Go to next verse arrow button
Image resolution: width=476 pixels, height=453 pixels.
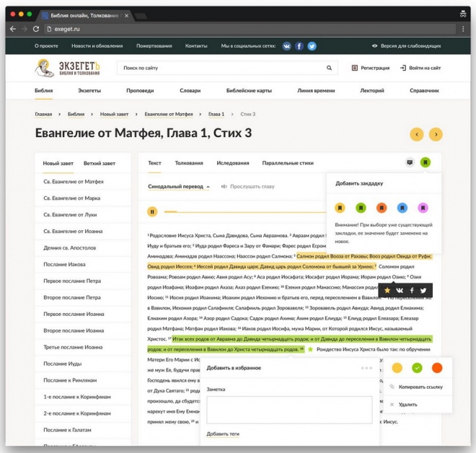pos(436,134)
